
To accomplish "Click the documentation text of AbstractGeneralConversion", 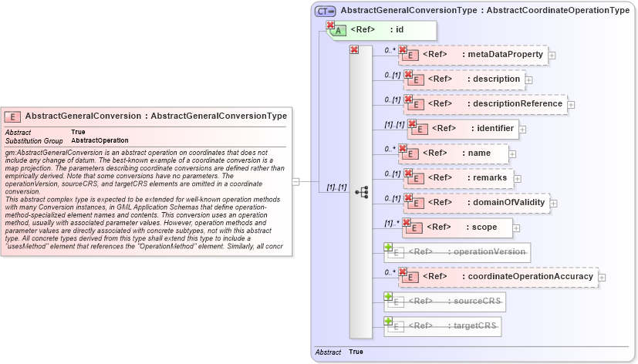I will [145, 199].
